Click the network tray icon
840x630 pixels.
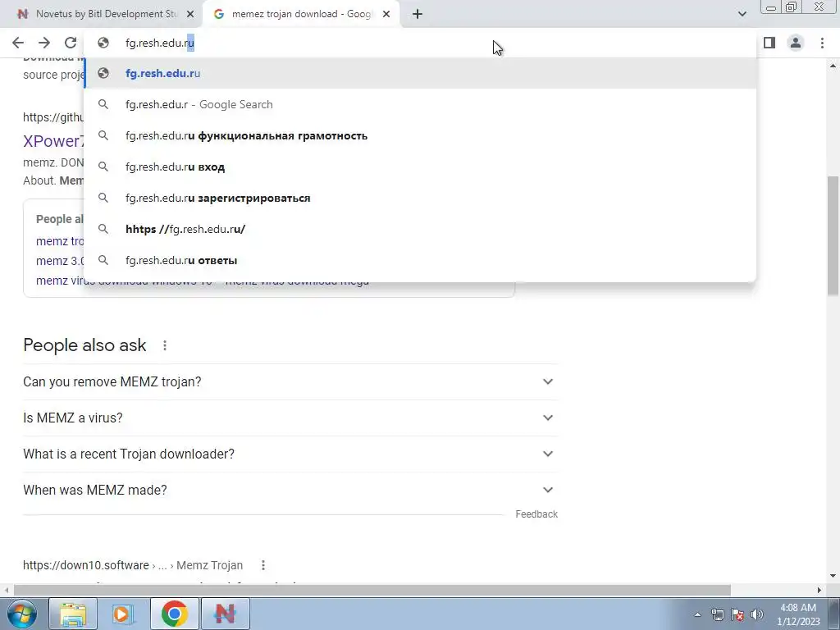[x=717, y=614]
